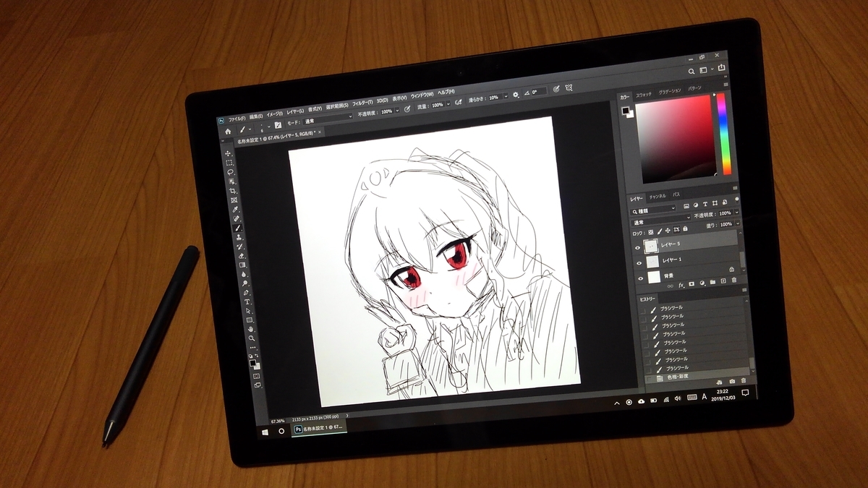Create a new layer icon
The width and height of the screenshot is (868, 488).
(723, 281)
